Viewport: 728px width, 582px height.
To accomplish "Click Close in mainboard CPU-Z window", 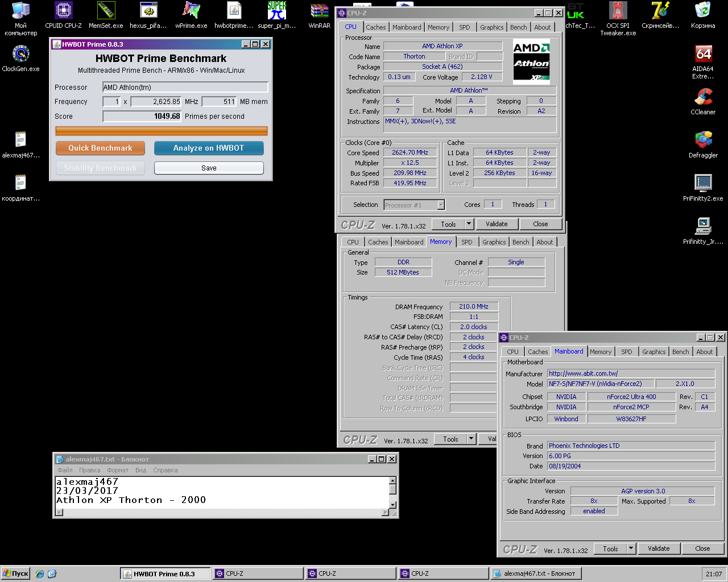I will 702,548.
